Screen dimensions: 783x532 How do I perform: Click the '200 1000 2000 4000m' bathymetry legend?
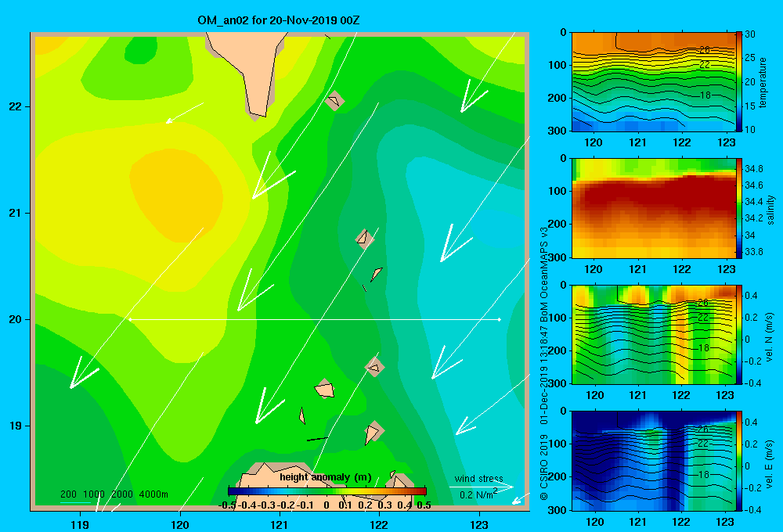point(114,494)
